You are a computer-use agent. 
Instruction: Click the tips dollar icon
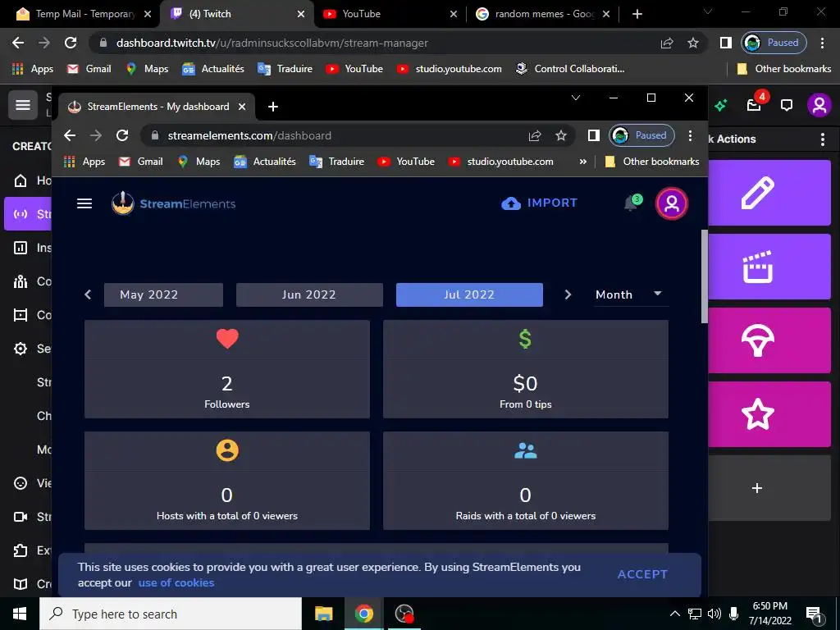pyautogui.click(x=525, y=339)
